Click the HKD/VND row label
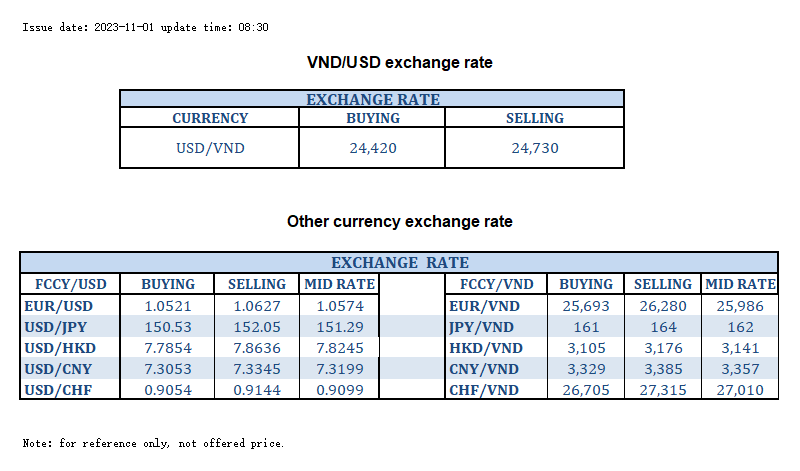The height and width of the screenshot is (471, 800). pos(486,347)
